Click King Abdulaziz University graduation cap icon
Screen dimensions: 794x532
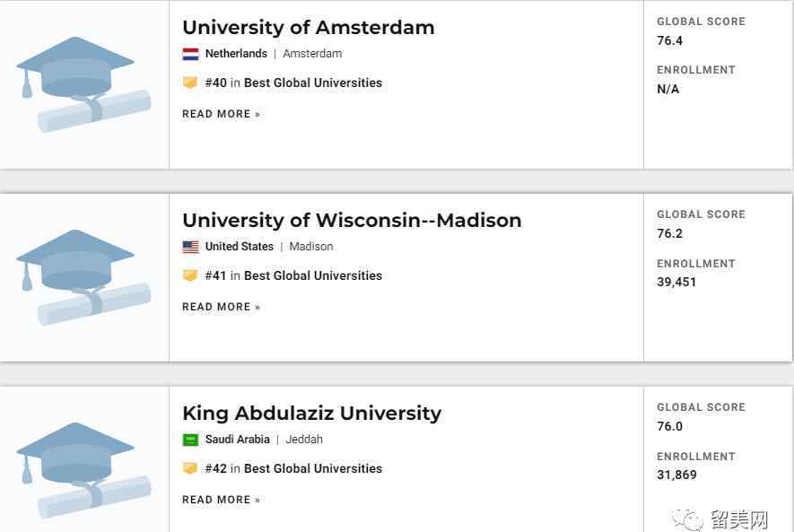[83, 469]
